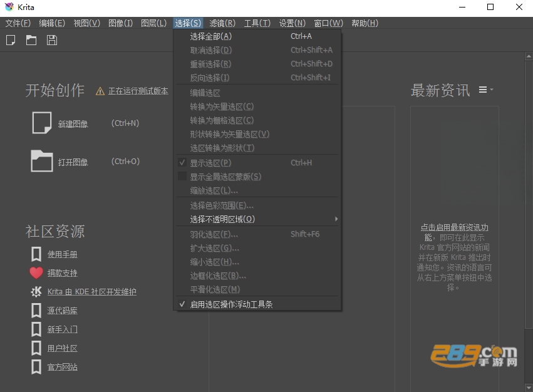
Task: Click the New document toolbar icon
Action: coord(11,40)
